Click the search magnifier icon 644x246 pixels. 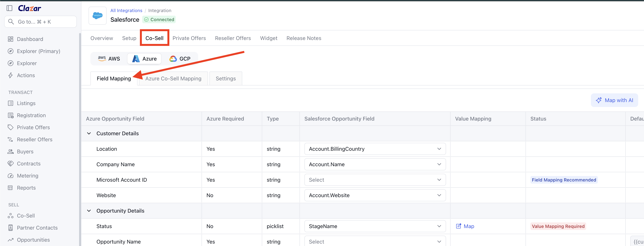click(11, 22)
